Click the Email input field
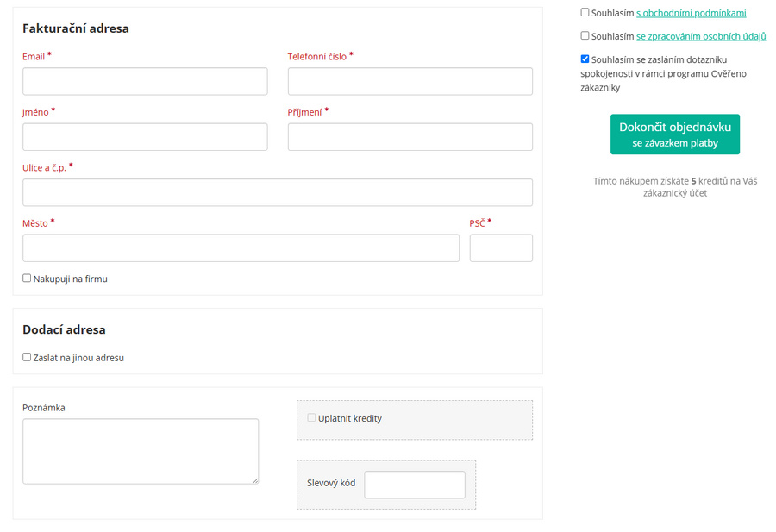Viewport: 776px width, 532px height. point(145,81)
